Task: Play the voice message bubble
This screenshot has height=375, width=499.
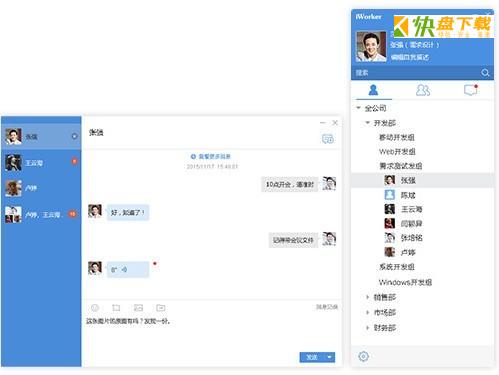Action: [128, 269]
